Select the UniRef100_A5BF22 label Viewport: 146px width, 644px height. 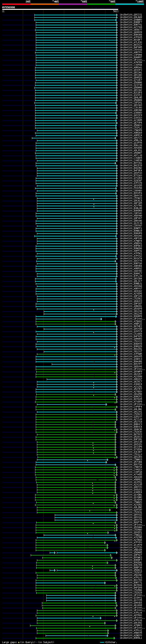click(x=131, y=324)
